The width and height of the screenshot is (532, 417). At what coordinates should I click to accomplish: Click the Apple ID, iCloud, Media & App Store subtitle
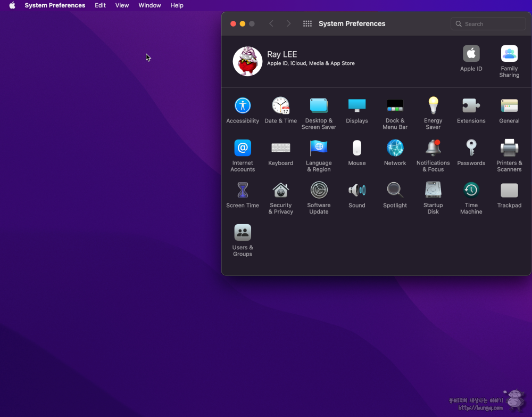point(311,63)
